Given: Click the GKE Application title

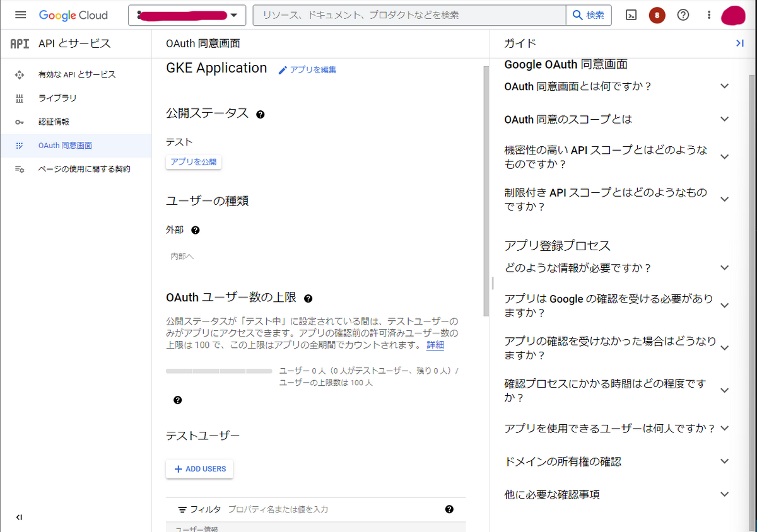Looking at the screenshot, I should 216,68.
